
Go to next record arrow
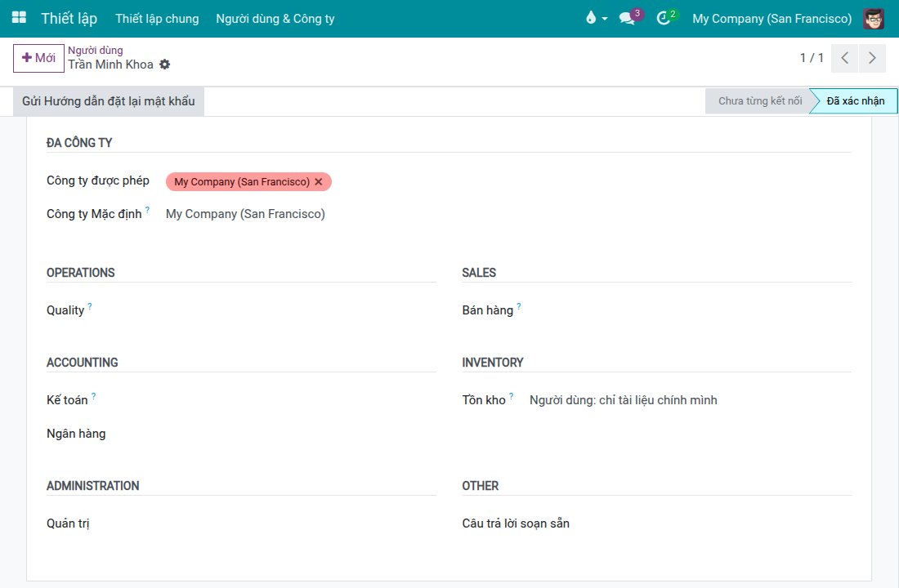pyautogui.click(x=872, y=58)
